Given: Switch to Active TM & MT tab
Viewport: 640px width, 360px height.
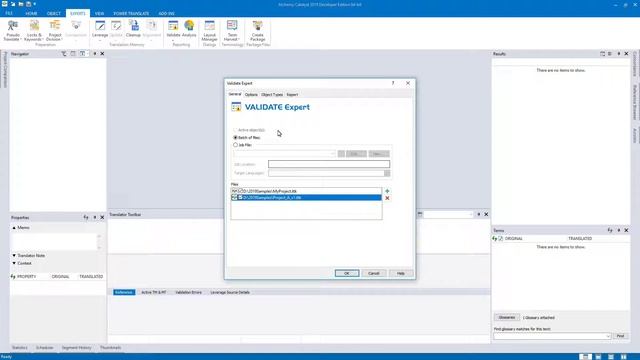Looking at the screenshot, I should tap(153, 292).
